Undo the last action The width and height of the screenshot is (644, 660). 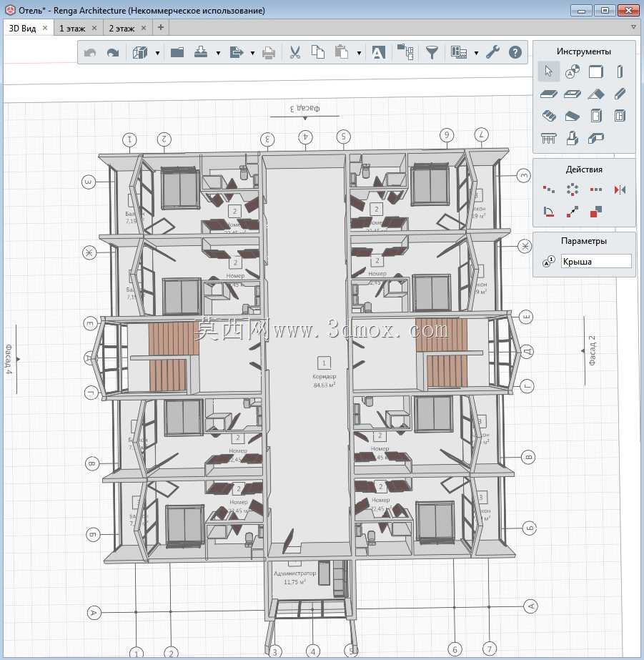click(x=90, y=53)
